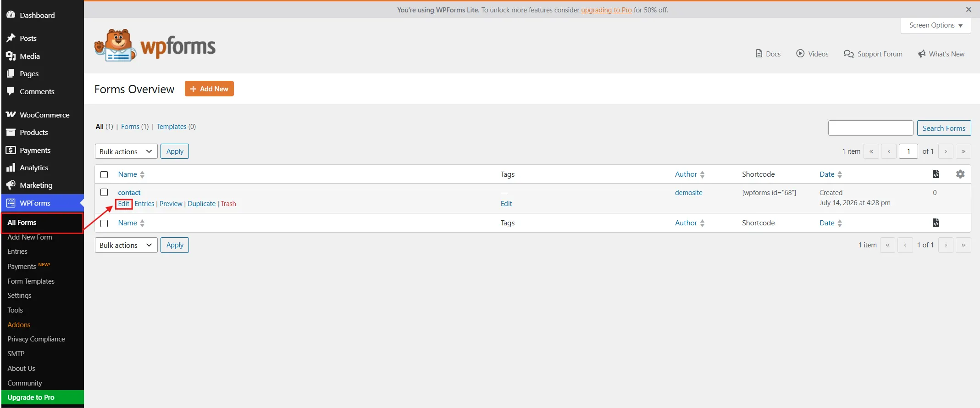The width and height of the screenshot is (980, 408).
Task: Click Preview link for contact form
Action: (x=171, y=204)
